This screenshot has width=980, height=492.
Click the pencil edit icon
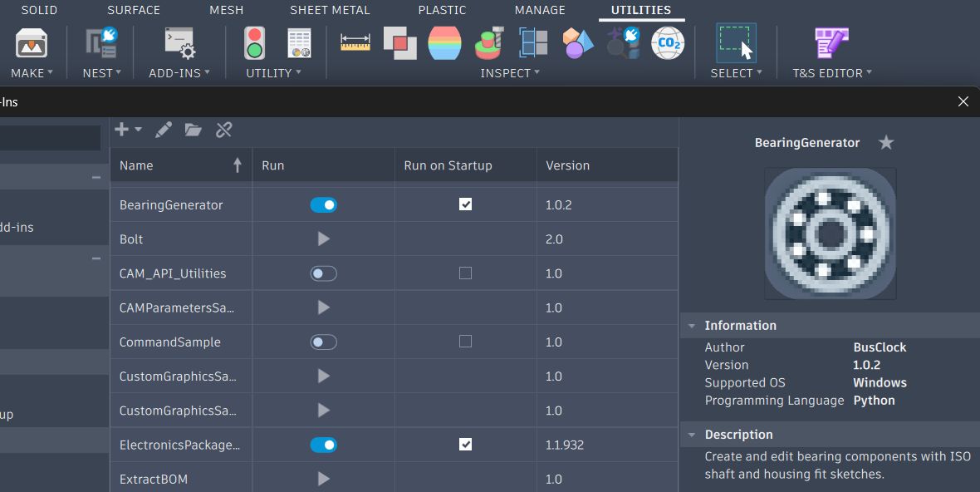[x=163, y=130]
